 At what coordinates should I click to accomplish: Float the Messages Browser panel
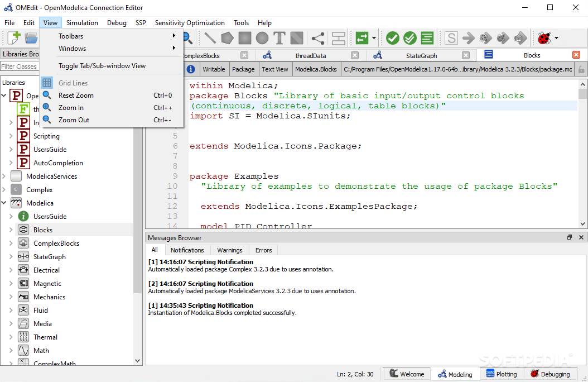click(x=570, y=237)
